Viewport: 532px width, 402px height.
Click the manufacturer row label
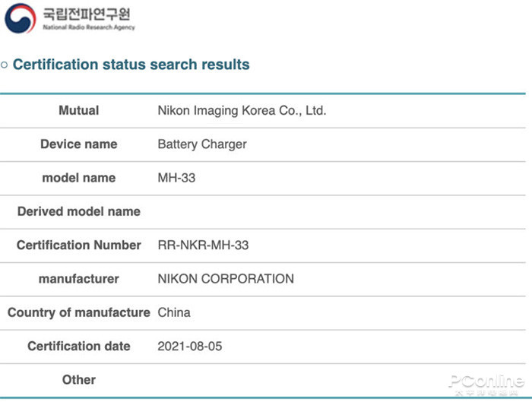[x=78, y=279]
